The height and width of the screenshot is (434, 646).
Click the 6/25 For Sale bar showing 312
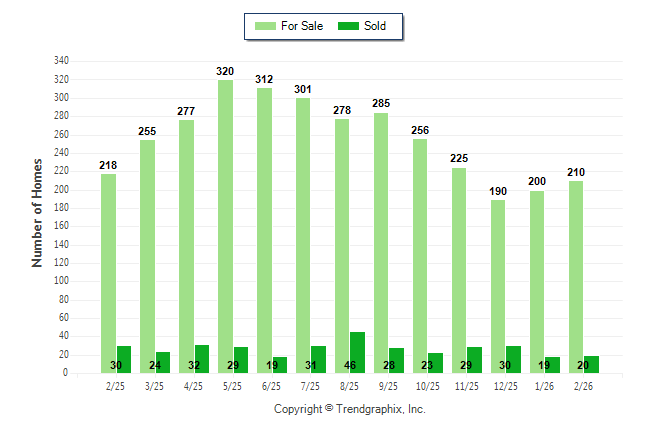point(264,230)
